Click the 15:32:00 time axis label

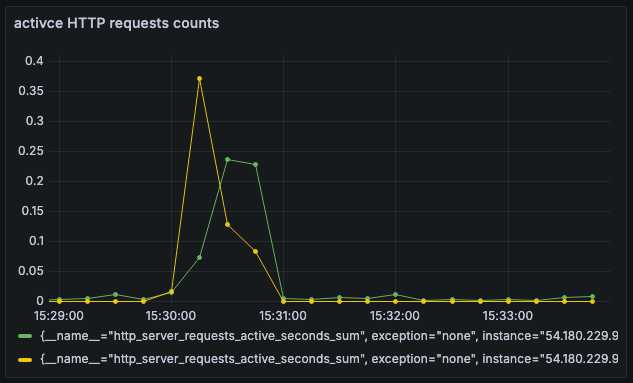tap(395, 316)
